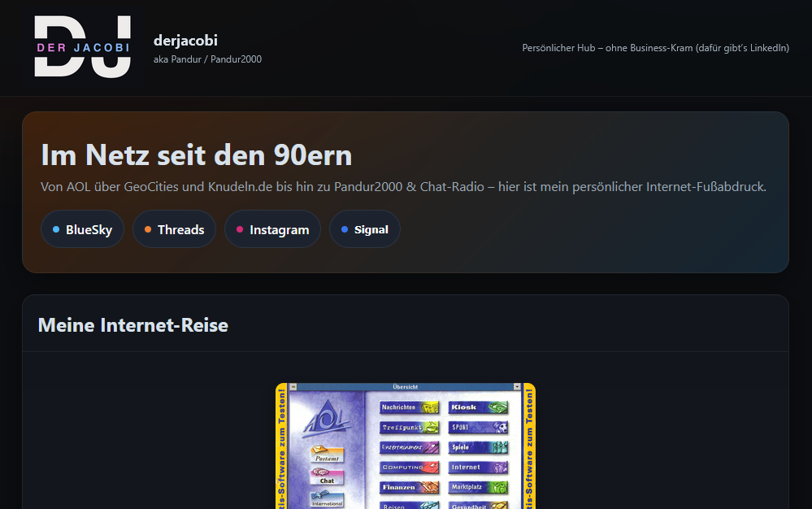
Task: Select the Entertainment channel entry
Action: [x=410, y=447]
